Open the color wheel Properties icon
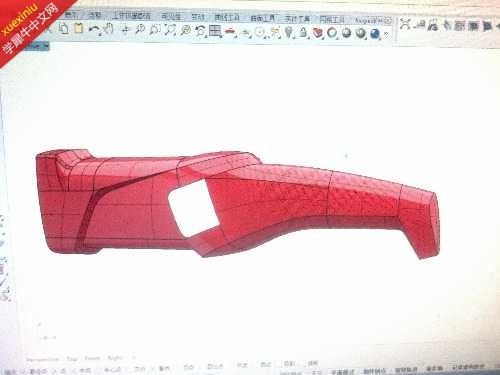Screen dimensions: 500x375 332,33
